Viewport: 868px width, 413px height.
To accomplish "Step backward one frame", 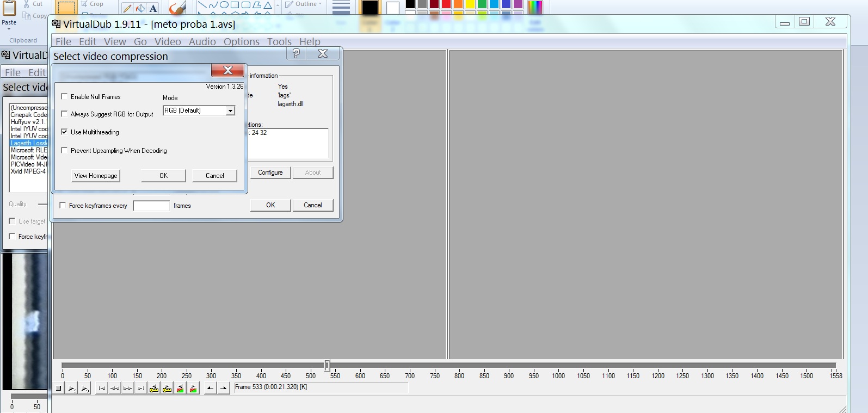I will click(x=115, y=388).
